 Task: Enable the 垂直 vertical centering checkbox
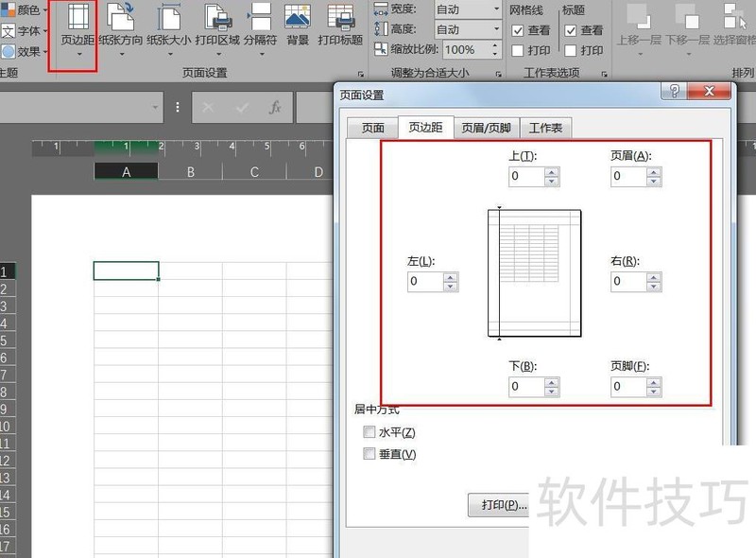pos(369,454)
